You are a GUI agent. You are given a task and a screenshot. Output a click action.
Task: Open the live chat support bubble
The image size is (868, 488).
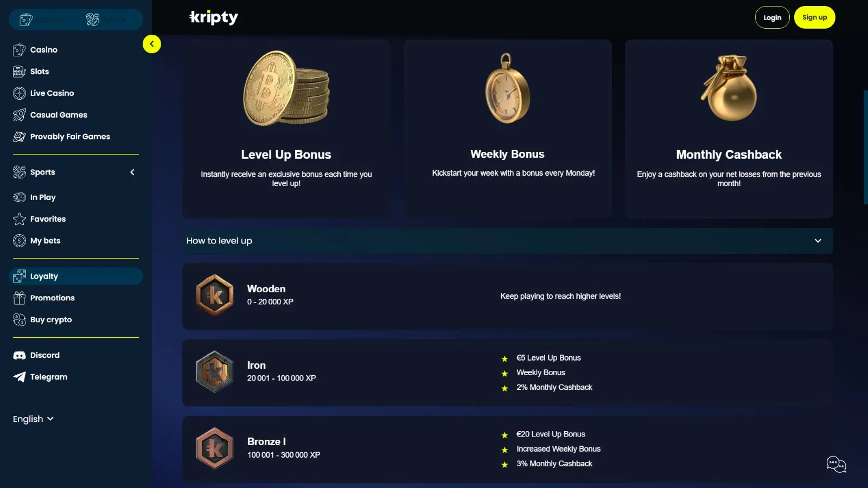coord(836,464)
